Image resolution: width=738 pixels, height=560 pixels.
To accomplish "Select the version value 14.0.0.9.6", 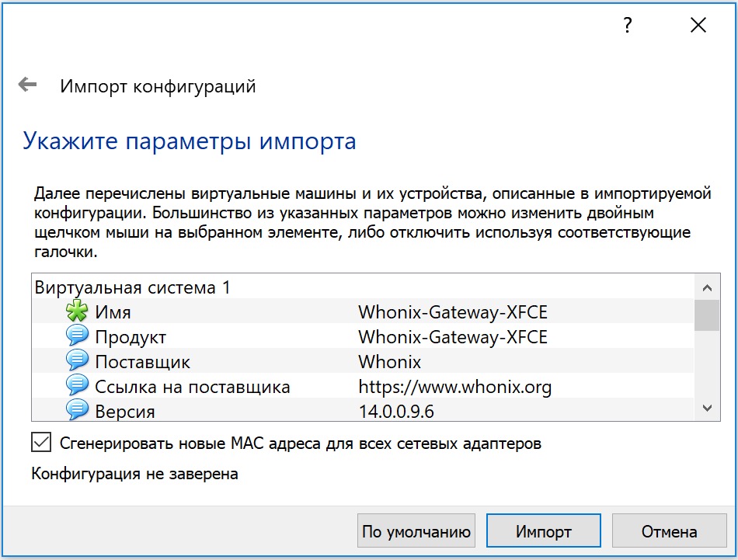I will [x=396, y=412].
